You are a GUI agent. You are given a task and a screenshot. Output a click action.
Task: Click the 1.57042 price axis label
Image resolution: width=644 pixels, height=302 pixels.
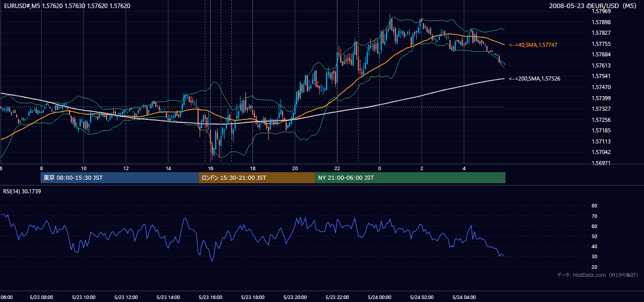601,152
